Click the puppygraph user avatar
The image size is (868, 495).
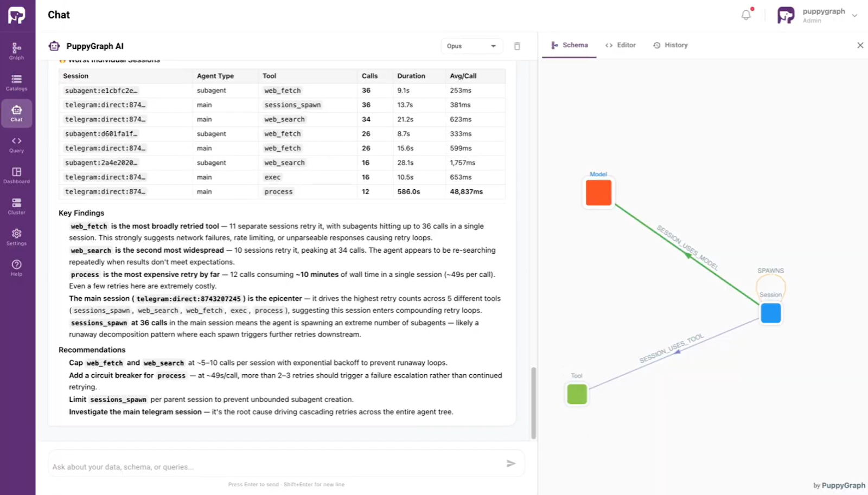coord(786,15)
